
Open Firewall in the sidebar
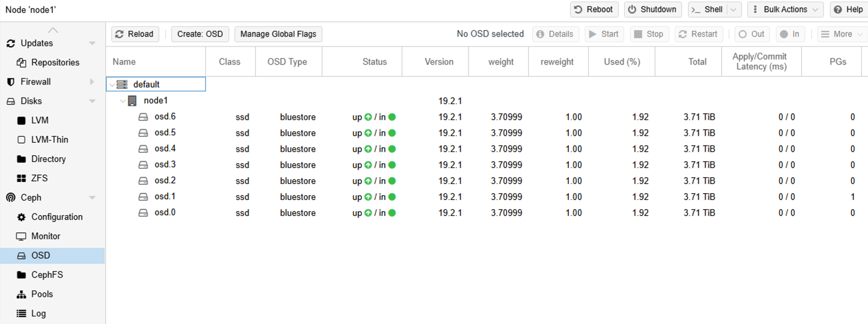[x=35, y=81]
